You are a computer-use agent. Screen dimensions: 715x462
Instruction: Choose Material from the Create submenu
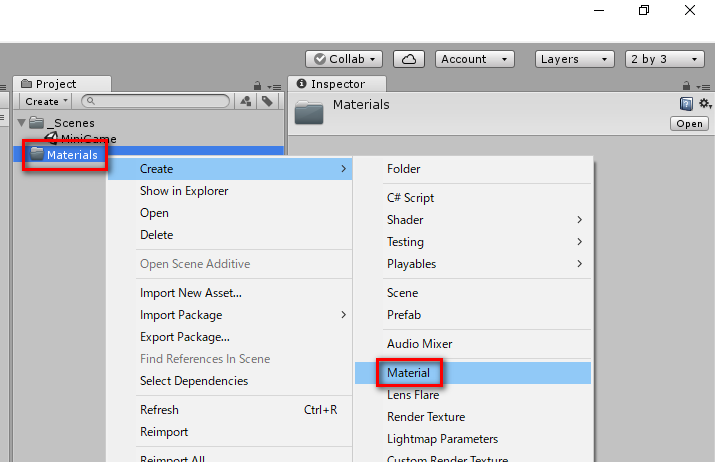473,373
